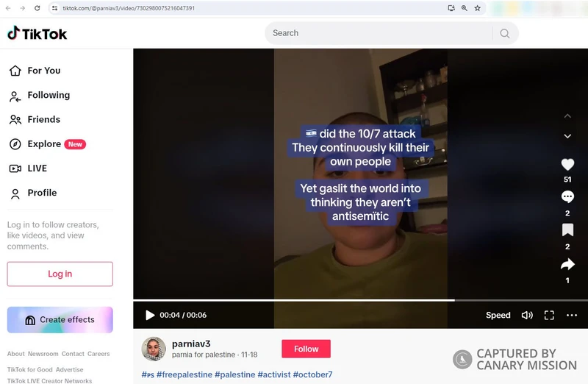The width and height of the screenshot is (588, 384).
Task: Click the parniav3 username
Action: (x=191, y=344)
